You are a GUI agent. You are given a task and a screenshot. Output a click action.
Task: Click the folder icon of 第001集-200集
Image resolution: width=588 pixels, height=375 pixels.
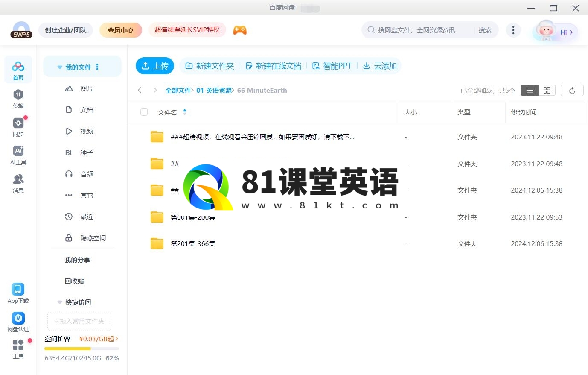[x=157, y=217]
